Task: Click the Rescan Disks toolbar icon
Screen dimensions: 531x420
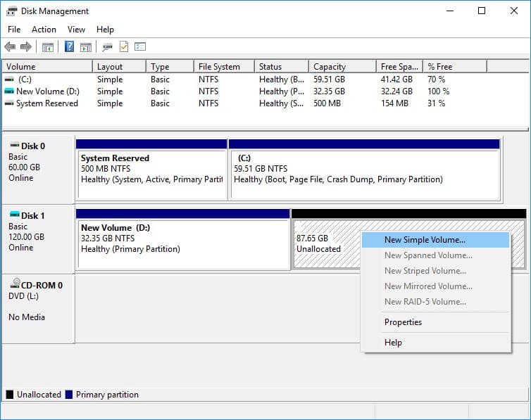Action: [107, 47]
